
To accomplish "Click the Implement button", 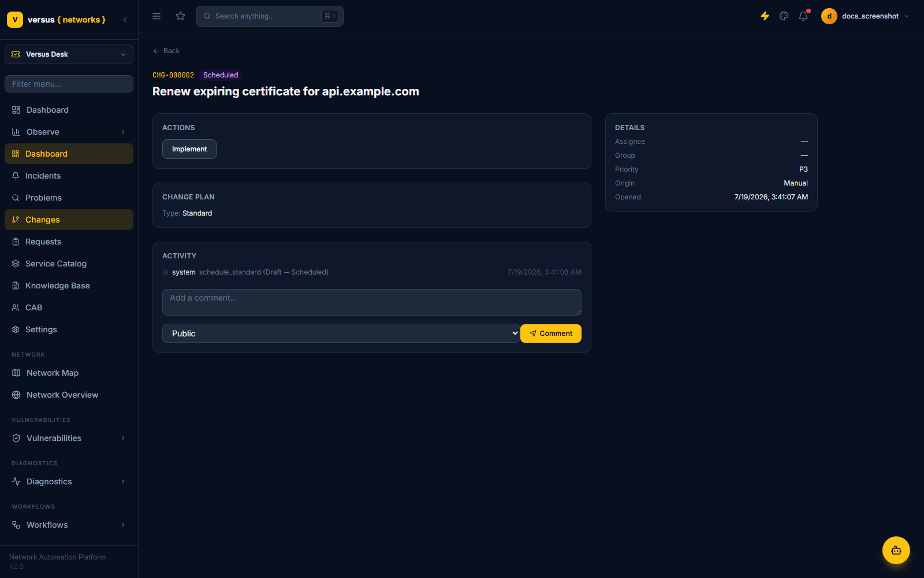I will [x=189, y=149].
